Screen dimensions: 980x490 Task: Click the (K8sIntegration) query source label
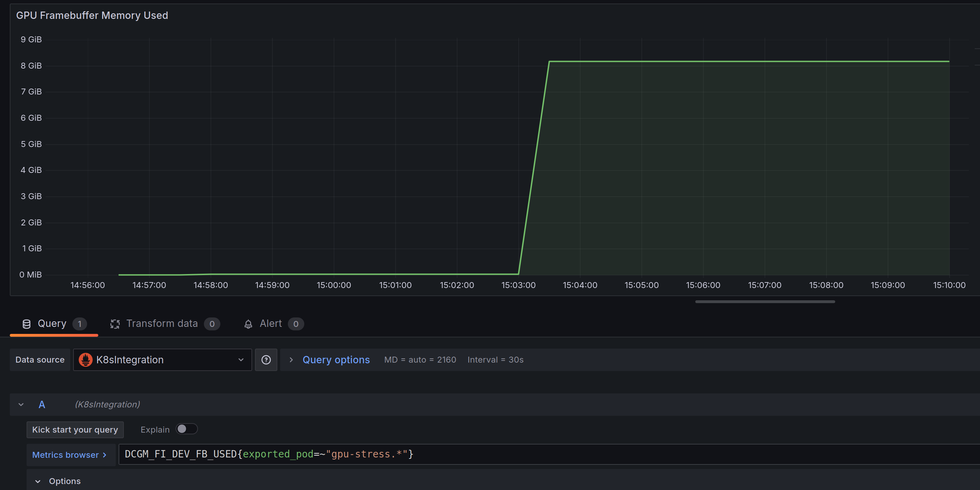pyautogui.click(x=107, y=404)
